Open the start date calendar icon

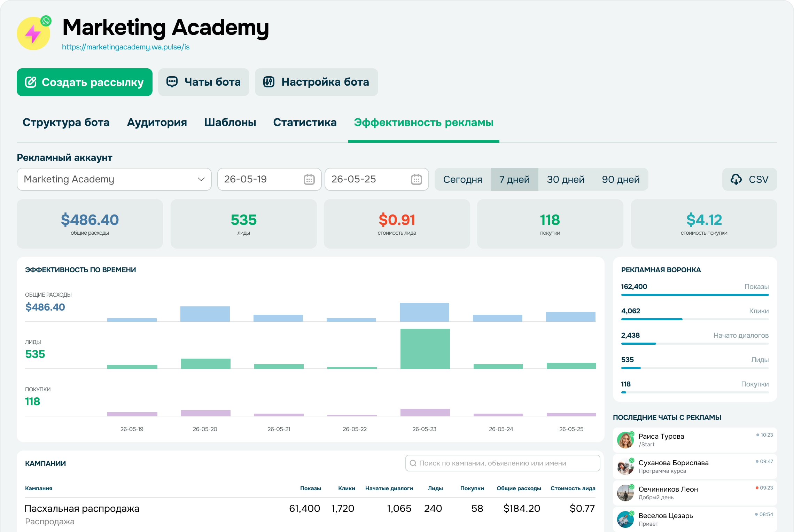[309, 179]
